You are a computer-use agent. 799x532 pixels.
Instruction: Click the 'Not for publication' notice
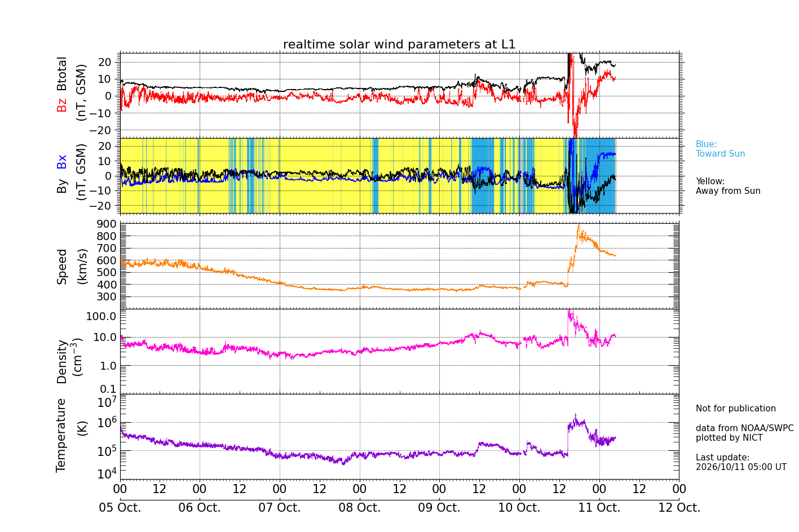(735, 409)
